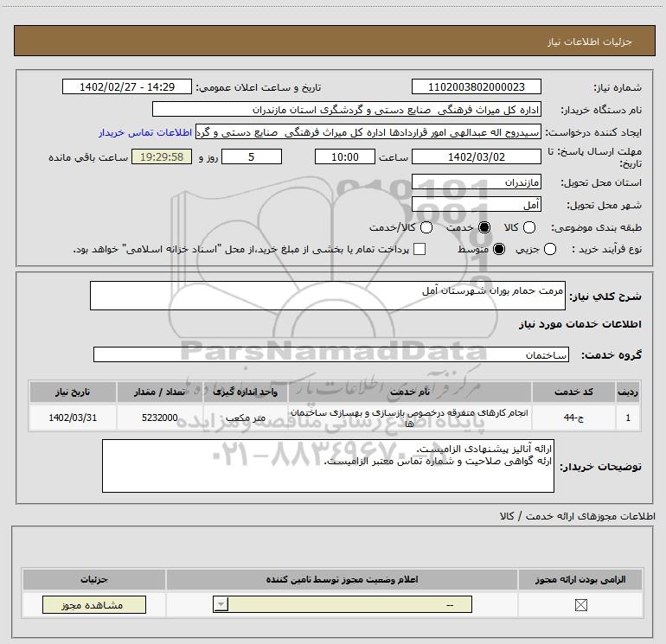Click the نام خدمت column header

pos(410,392)
